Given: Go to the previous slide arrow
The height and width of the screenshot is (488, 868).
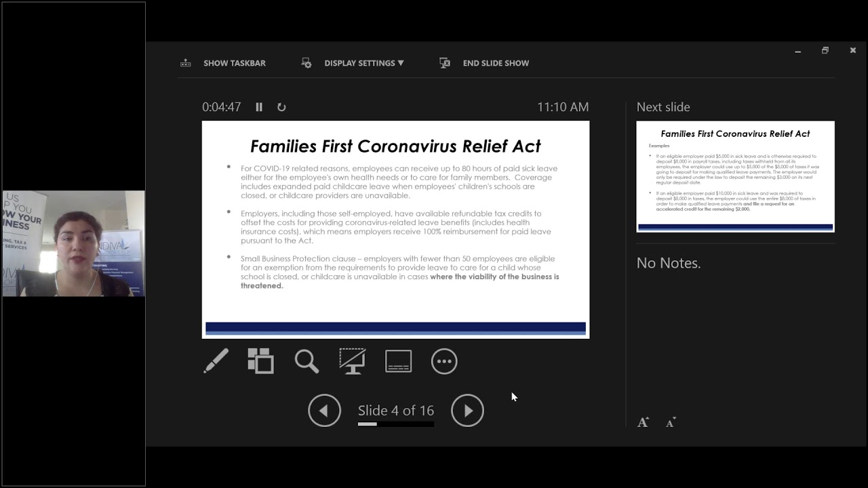Looking at the screenshot, I should (x=324, y=411).
